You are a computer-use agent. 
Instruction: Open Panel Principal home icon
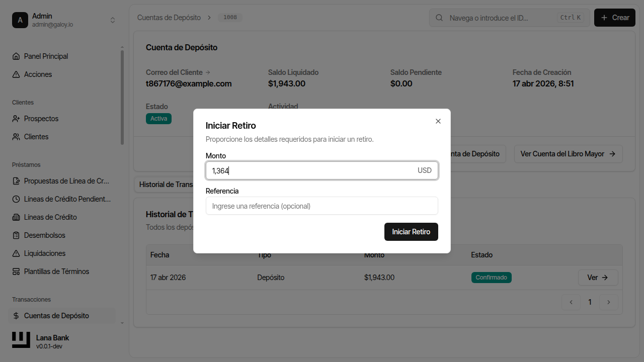click(16, 56)
